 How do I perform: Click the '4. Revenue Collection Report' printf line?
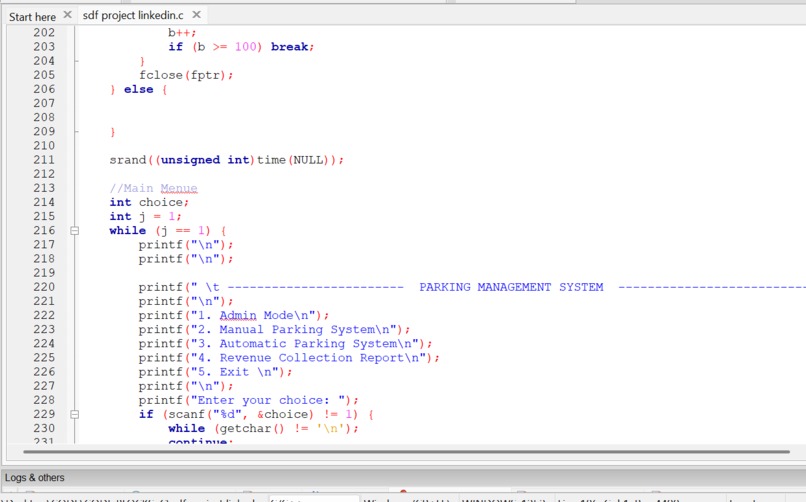pyautogui.click(x=289, y=358)
